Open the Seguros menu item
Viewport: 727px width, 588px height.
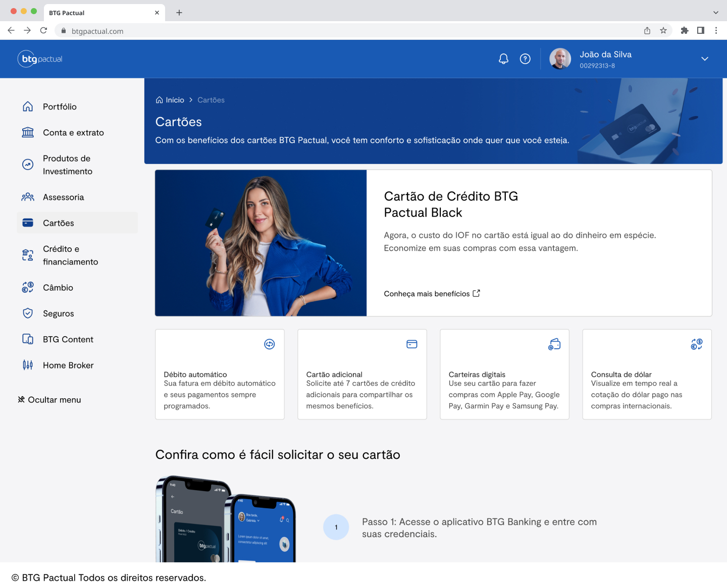[77, 313]
